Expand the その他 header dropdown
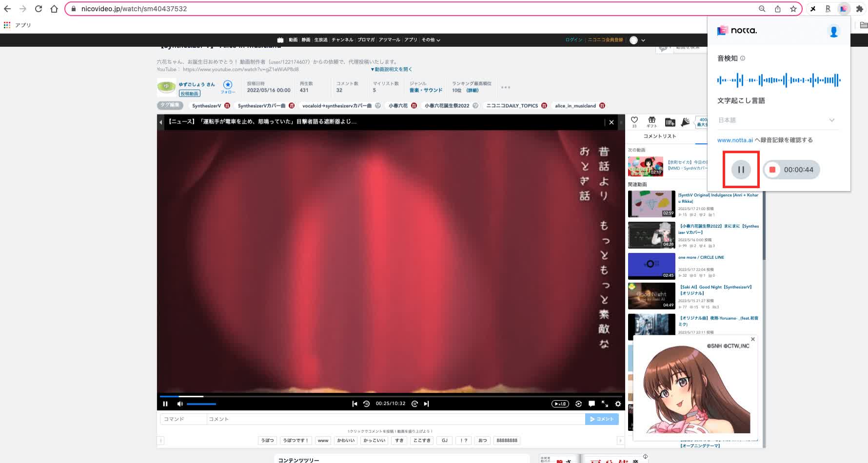 (x=431, y=40)
